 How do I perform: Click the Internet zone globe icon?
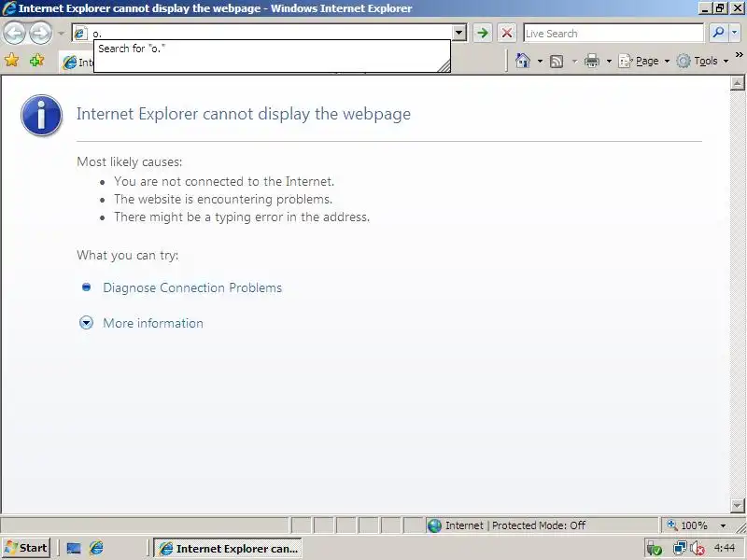point(434,525)
